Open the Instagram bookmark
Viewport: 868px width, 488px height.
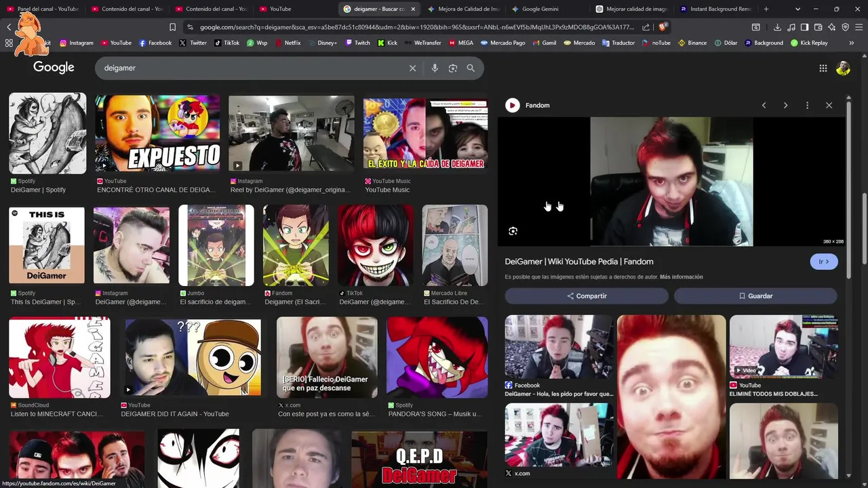pyautogui.click(x=76, y=43)
